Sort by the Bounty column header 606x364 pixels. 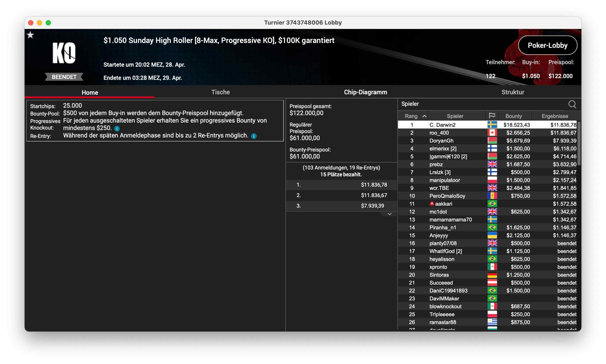click(513, 116)
